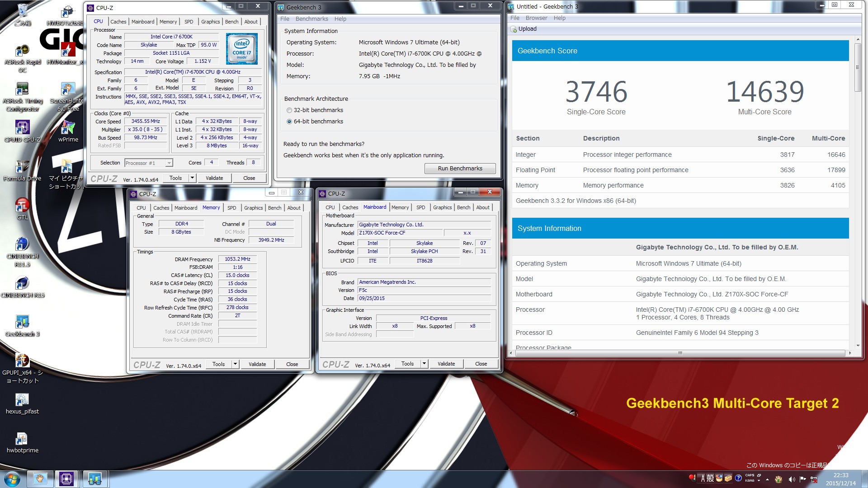Open the hexus_pifast desktop icon
Screen dimensions: 868x488
click(x=22, y=404)
